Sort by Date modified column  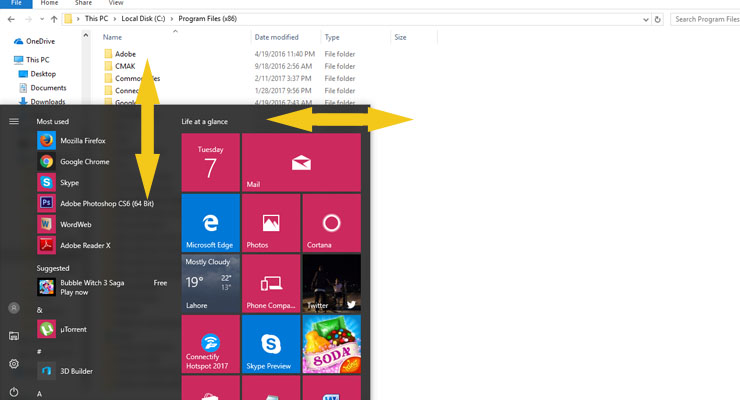[276, 37]
